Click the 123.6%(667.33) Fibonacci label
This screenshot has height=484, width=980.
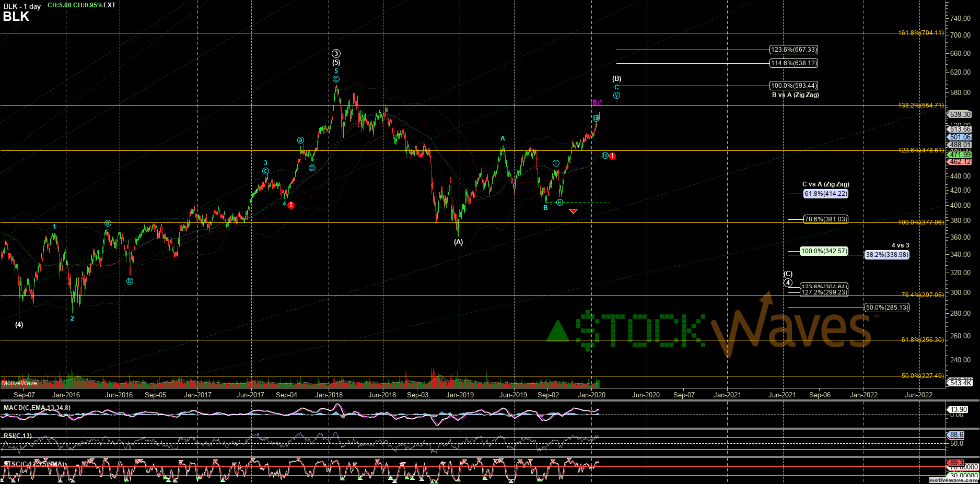point(794,50)
